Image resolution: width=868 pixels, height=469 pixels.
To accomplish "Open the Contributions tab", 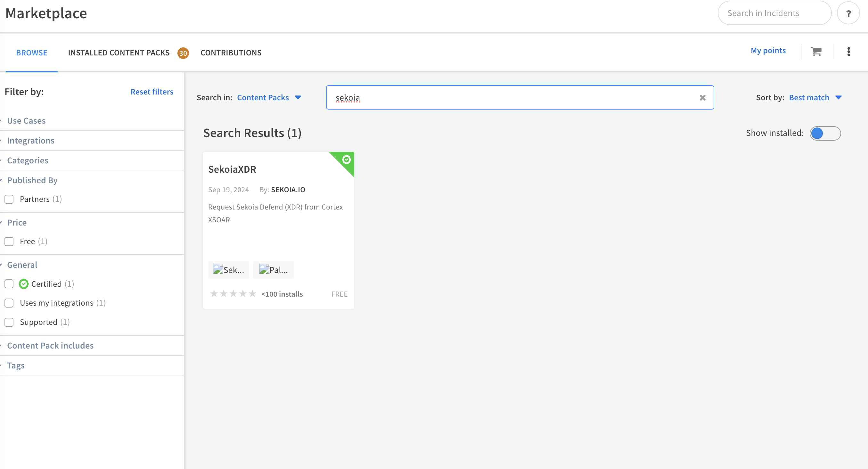I will [x=231, y=53].
